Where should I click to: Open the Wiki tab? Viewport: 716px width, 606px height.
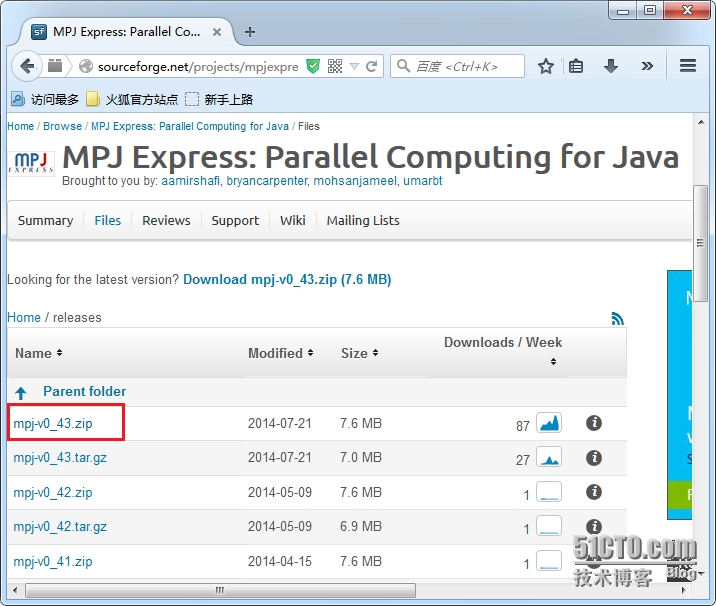point(293,221)
